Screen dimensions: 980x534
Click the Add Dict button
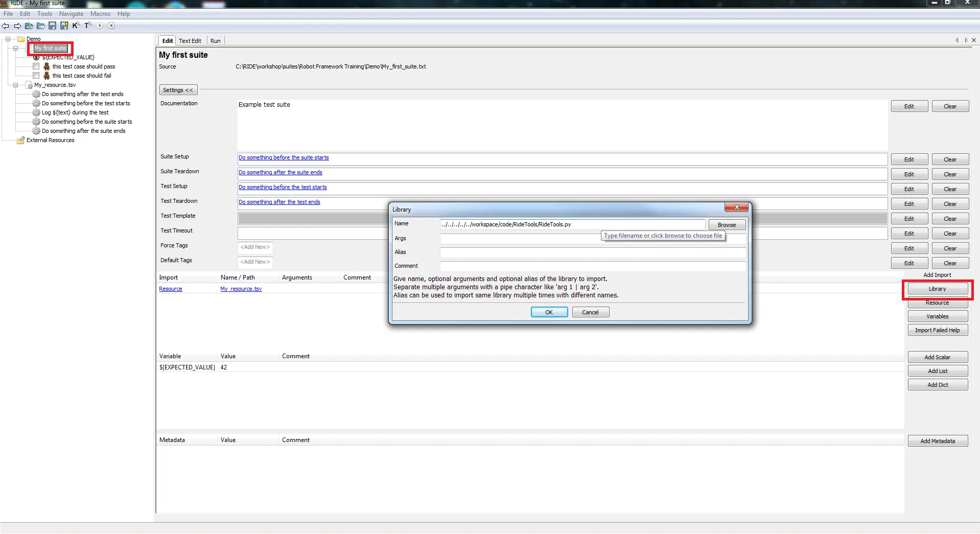tap(938, 385)
